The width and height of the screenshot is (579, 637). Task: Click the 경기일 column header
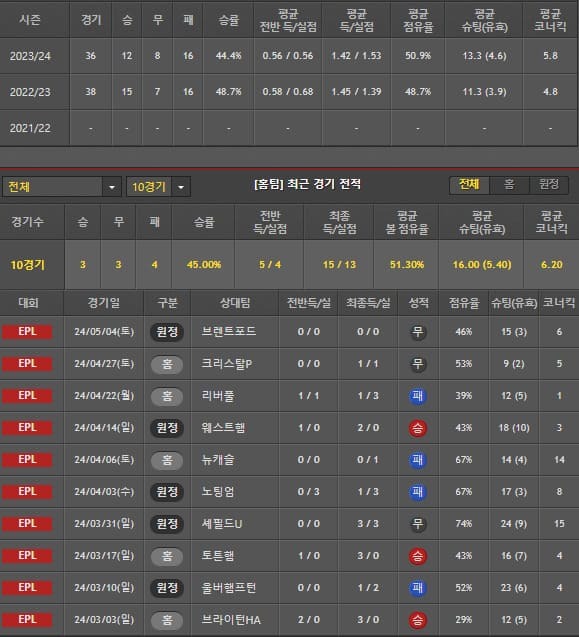click(x=104, y=303)
